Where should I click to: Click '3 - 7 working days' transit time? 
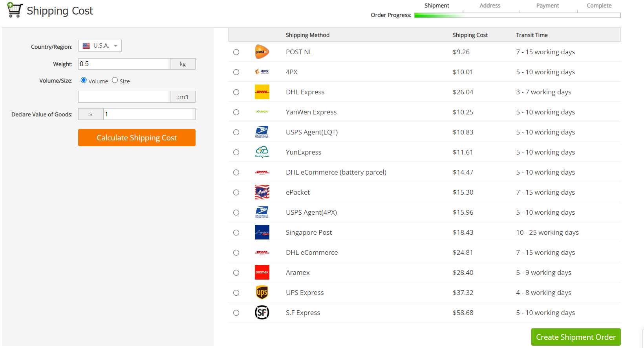pyautogui.click(x=543, y=92)
